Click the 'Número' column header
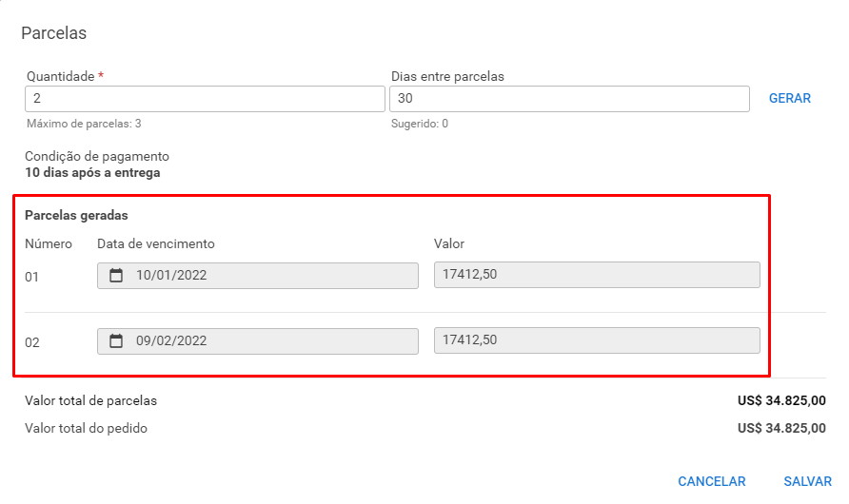The width and height of the screenshot is (849, 504). [49, 243]
